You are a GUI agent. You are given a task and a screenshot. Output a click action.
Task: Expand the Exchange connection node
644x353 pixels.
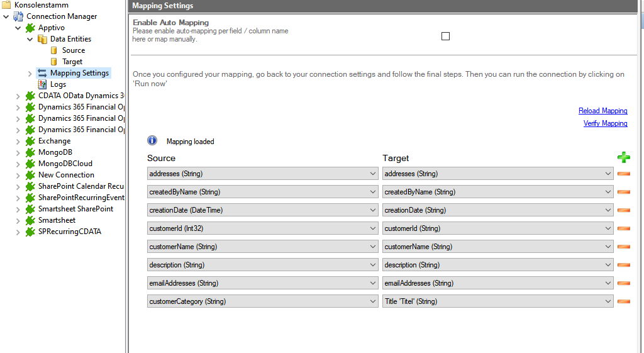18,141
